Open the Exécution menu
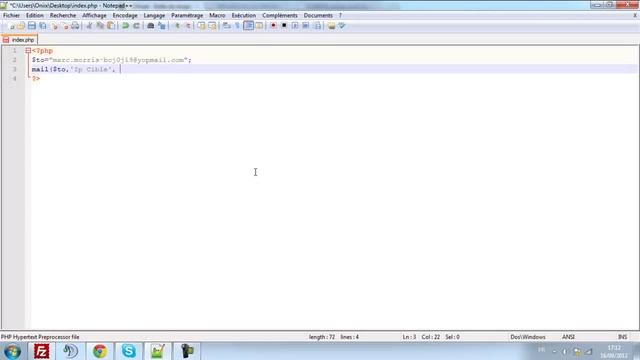Viewport: 640px width, 360px height. (x=244, y=16)
